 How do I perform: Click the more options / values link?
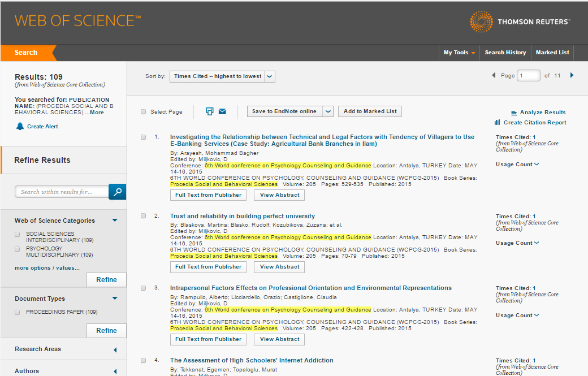point(47,268)
